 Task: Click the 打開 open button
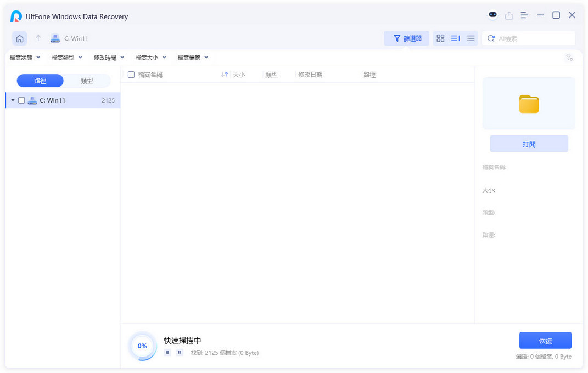[x=529, y=144]
